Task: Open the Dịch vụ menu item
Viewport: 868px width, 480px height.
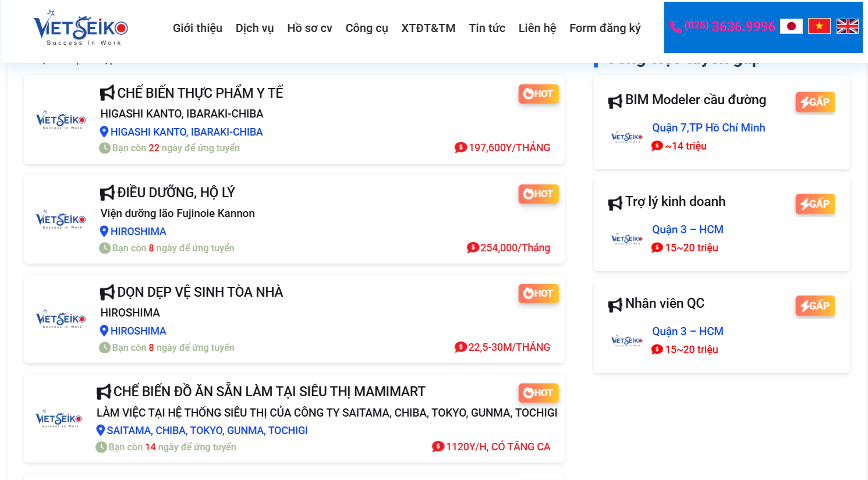Action: point(254,28)
